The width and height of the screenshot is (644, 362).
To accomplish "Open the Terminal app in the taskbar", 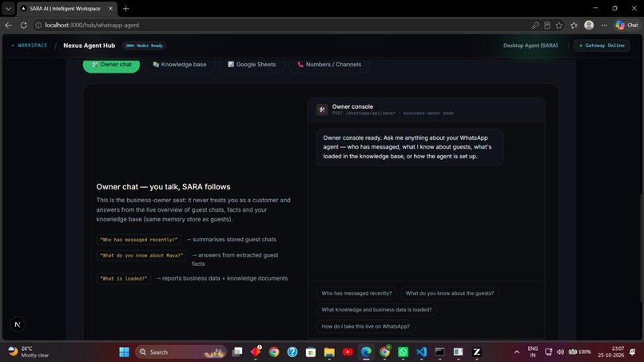I will tap(439, 352).
